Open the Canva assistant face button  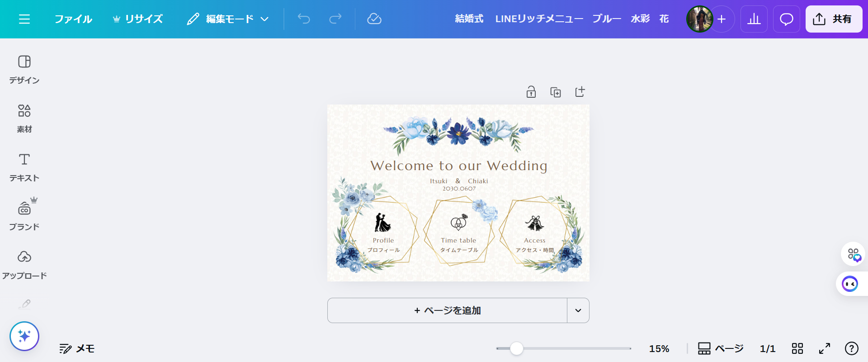[x=850, y=284]
